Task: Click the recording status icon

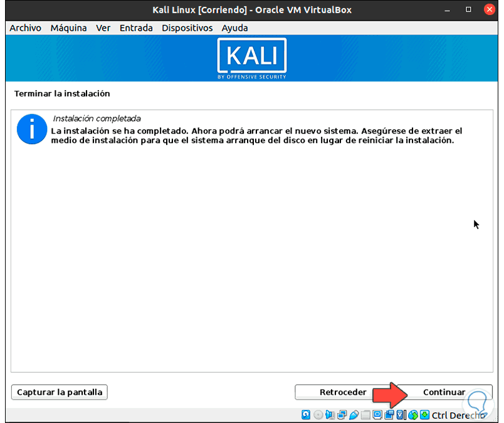Action: pos(389,415)
